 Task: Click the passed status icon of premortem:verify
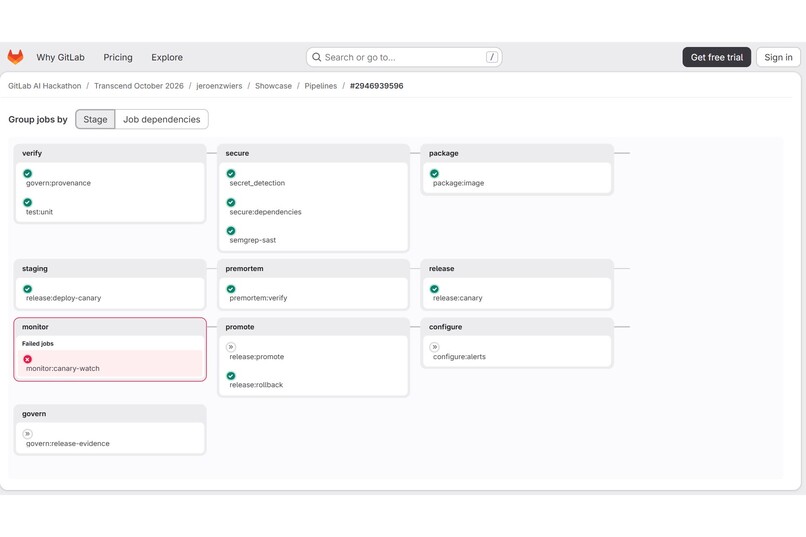coord(231,289)
